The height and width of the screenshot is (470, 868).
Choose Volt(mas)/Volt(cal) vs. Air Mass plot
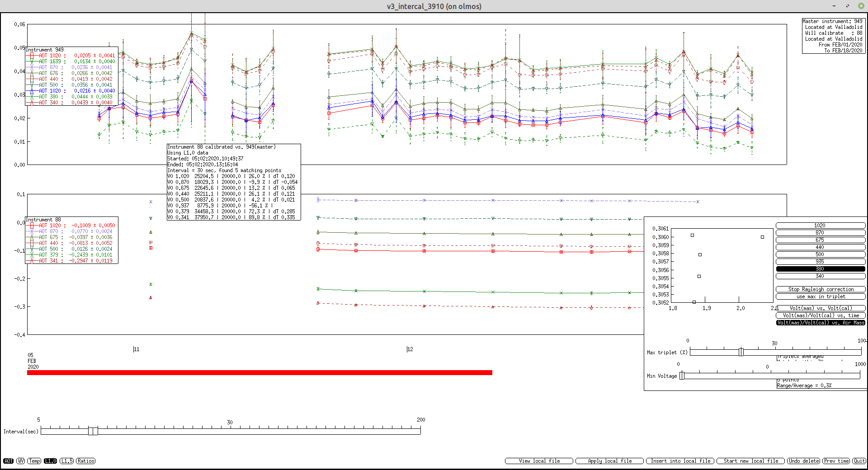[x=821, y=323]
